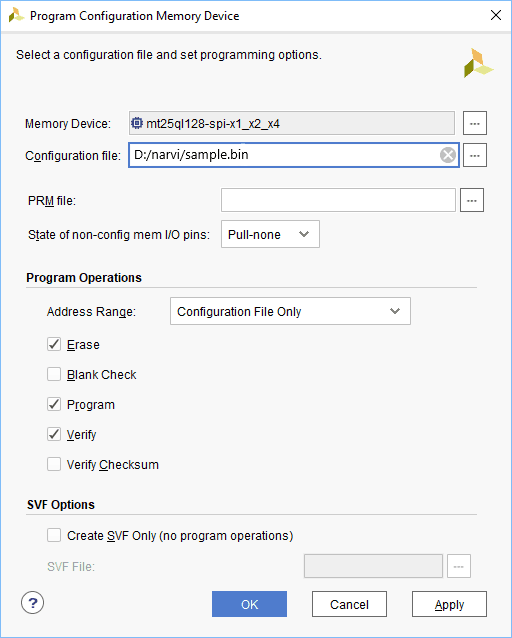Browse for a PRM file
This screenshot has height=638, width=512.
pos(472,200)
